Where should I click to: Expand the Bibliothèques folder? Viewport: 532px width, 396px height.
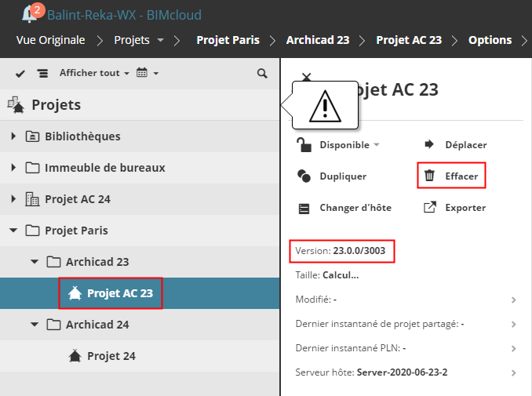13,136
